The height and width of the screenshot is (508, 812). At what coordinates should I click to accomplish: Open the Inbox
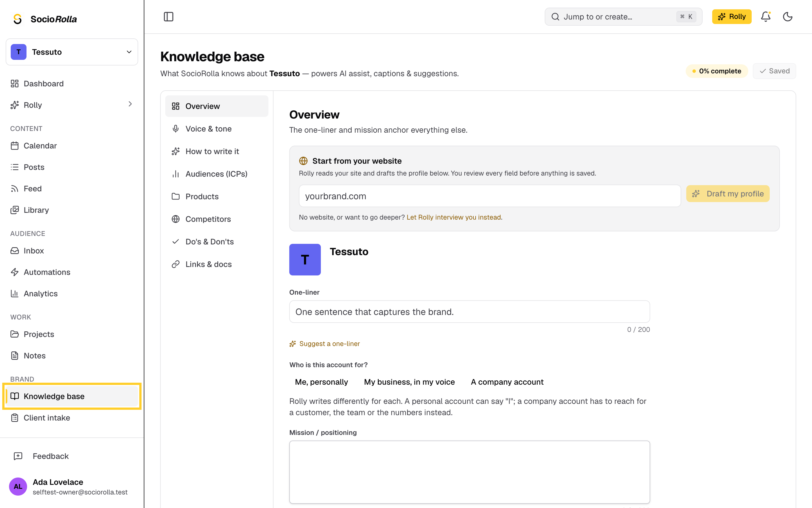pyautogui.click(x=72, y=251)
